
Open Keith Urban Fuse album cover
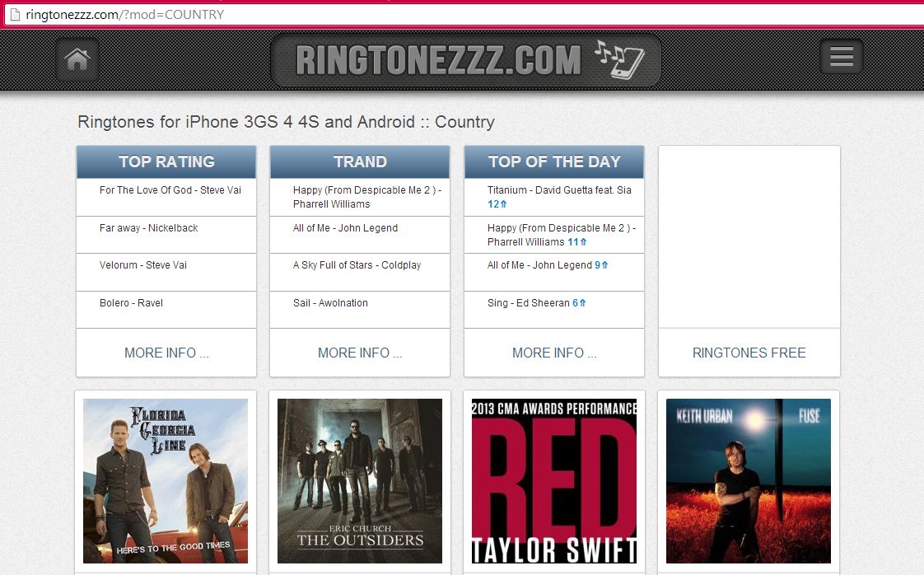[x=749, y=481]
